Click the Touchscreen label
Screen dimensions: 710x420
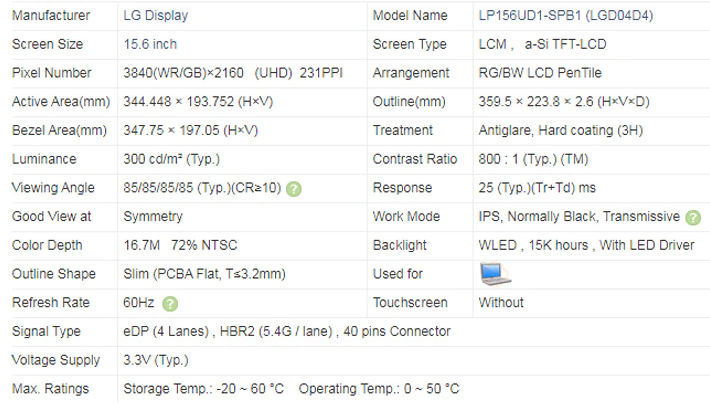coord(410,303)
